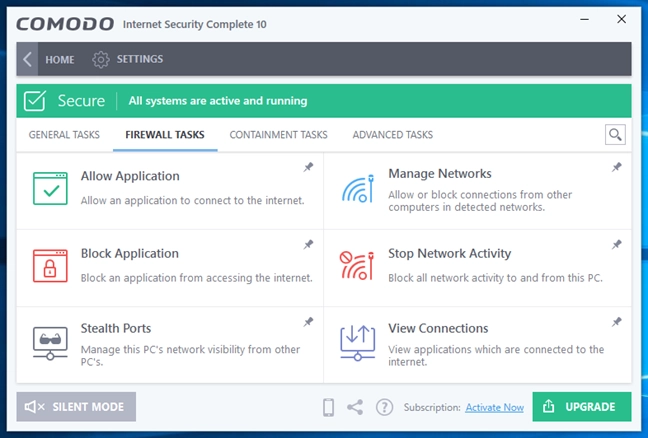
Task: Click the 'Subscription:' label
Action: [432, 407]
